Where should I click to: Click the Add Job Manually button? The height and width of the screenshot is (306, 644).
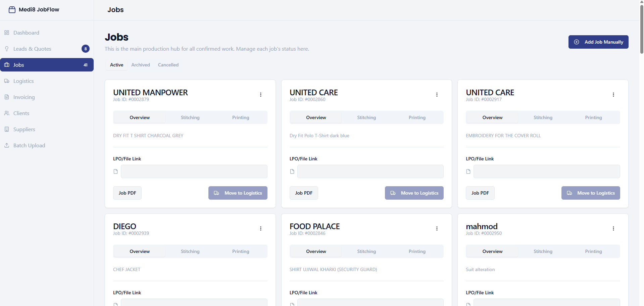click(x=598, y=42)
